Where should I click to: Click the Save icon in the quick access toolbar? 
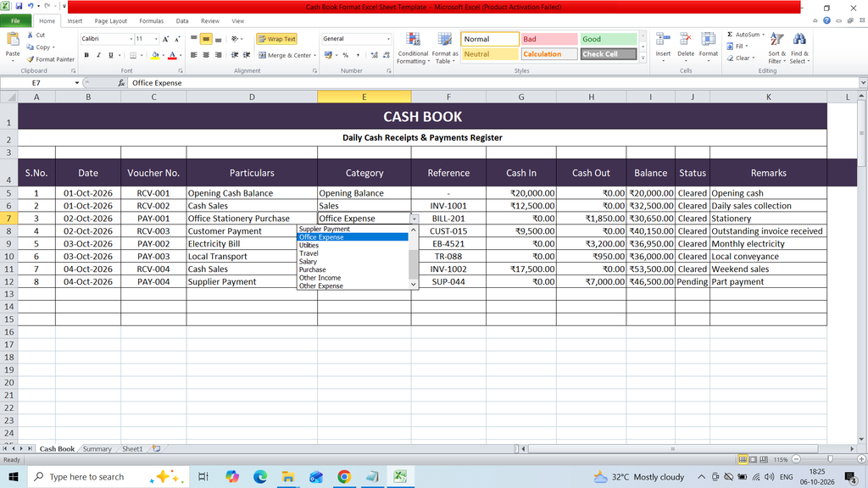pos(19,6)
